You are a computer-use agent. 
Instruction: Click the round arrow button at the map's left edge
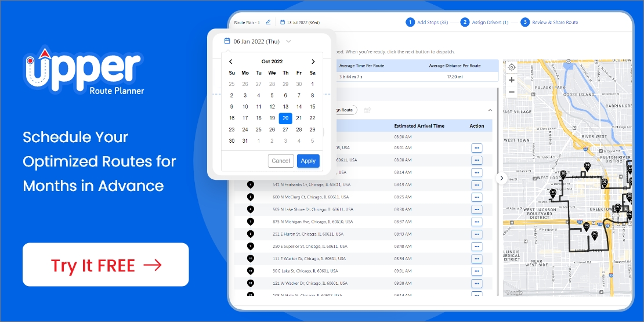pyautogui.click(x=501, y=178)
